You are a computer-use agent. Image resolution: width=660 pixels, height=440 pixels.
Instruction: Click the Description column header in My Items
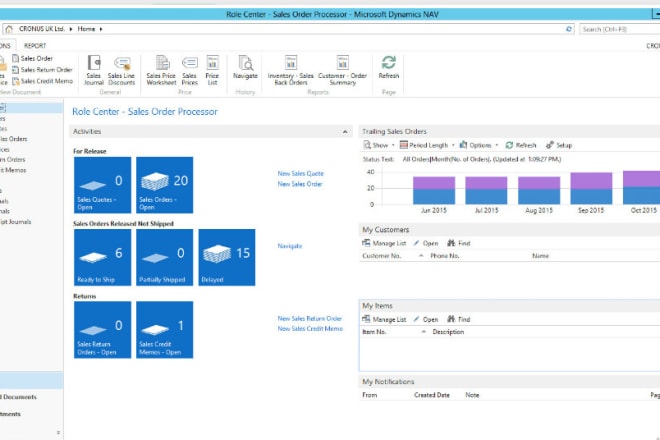[x=448, y=332]
